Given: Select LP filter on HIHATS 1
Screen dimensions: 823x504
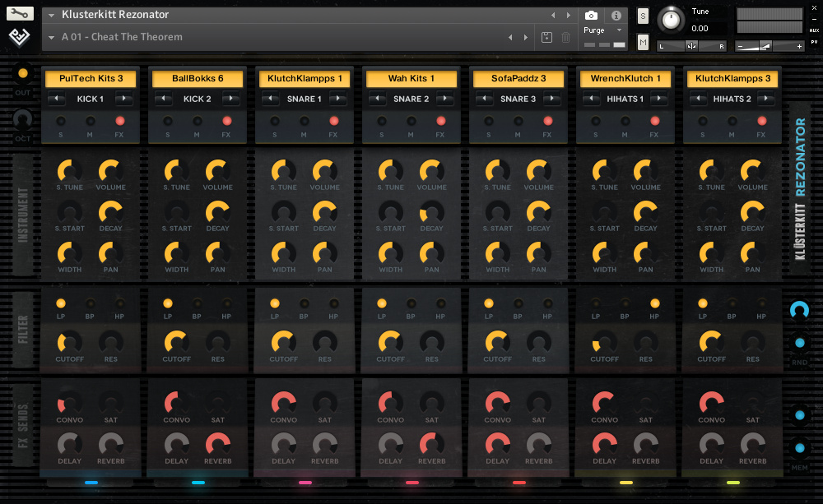Looking at the screenshot, I should (x=596, y=303).
